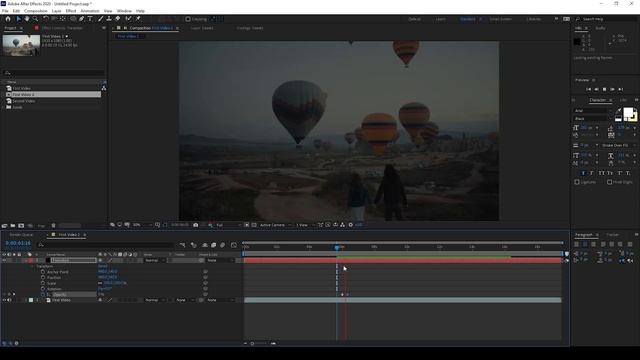This screenshot has height=360, width=640.
Task: Select the Hand tool
Action: coord(27,19)
